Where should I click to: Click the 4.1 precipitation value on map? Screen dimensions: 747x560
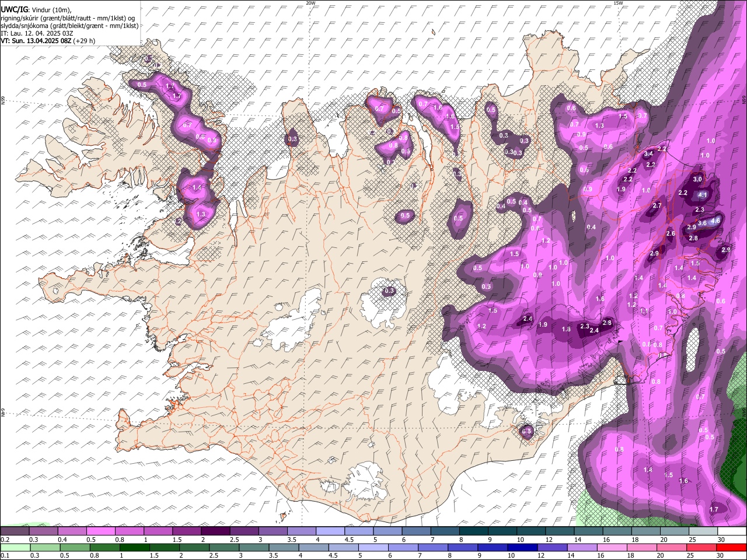(x=703, y=195)
